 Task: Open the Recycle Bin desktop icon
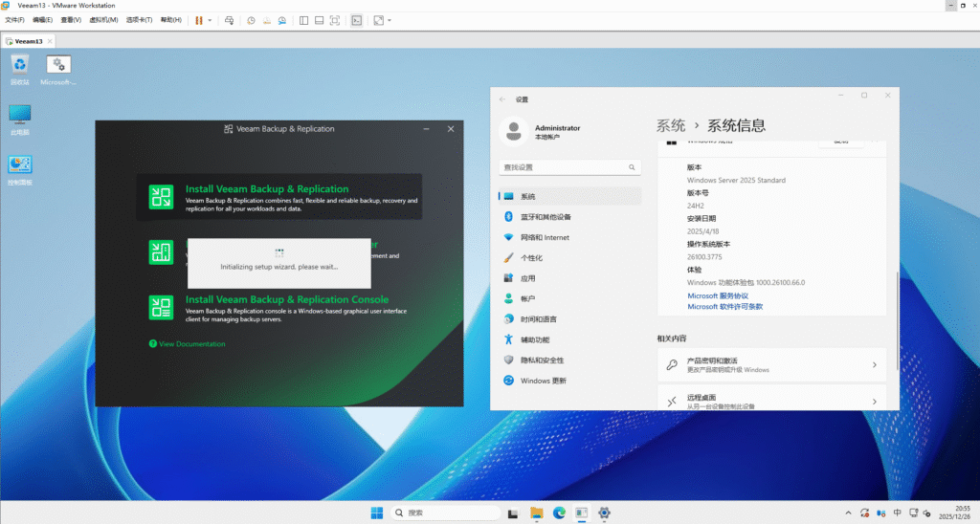click(19, 68)
